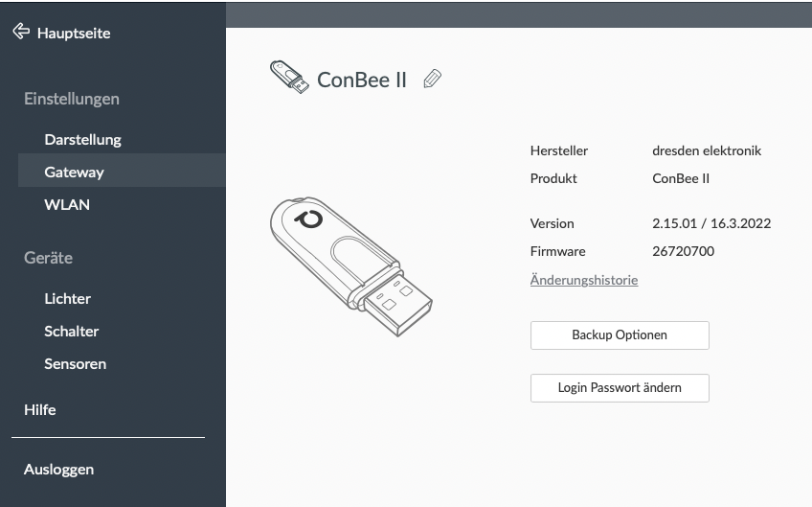Viewport: 812px width, 507px height.
Task: Open the Änderungshistorie changelog link
Action: [x=583, y=280]
